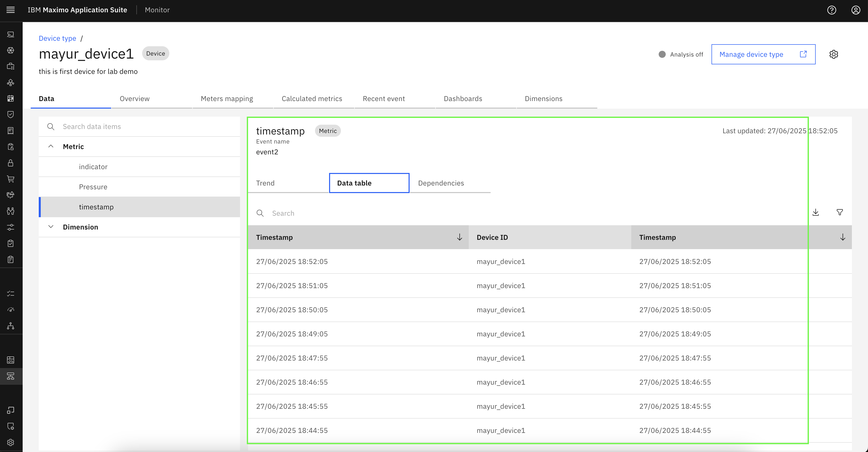Click the dashboard chart sidebar icon
This screenshot has height=452, width=868.
click(x=11, y=360)
